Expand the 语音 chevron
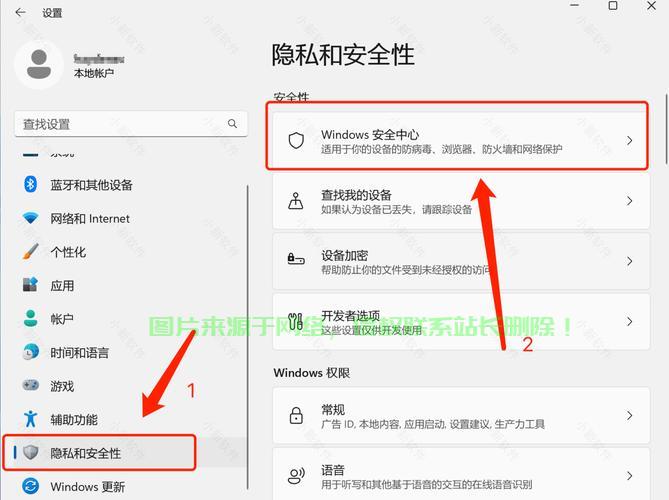Screen dimensions: 669x500 629,476
